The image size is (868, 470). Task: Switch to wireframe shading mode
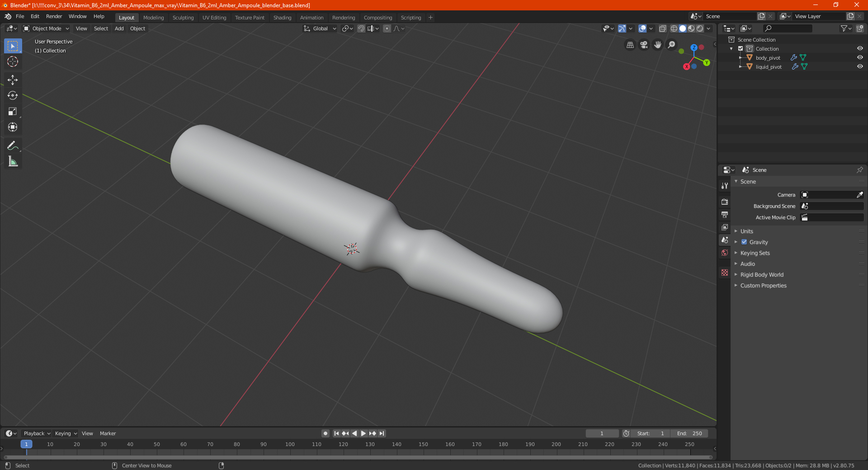point(674,28)
